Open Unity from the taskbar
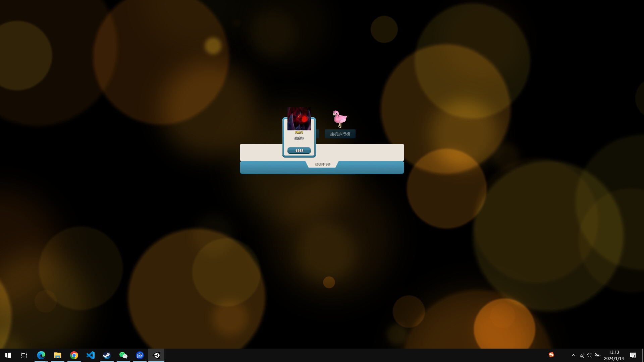Screen dimensions: 644x362 [x=156, y=355]
